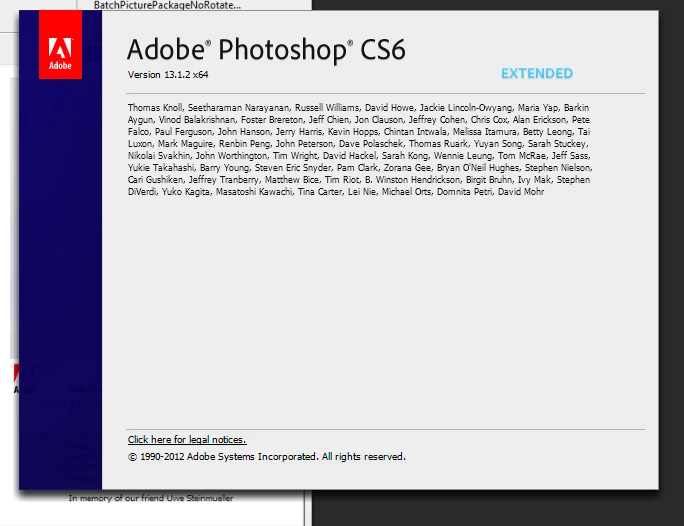
Task: Click the In memory of Uwe Steinmueller text
Action: pyautogui.click(x=150, y=498)
